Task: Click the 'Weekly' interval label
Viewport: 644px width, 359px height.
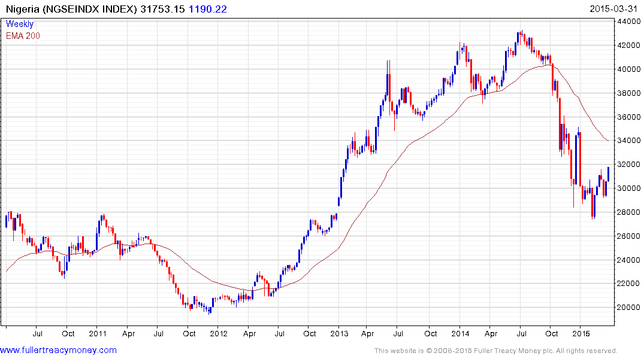Action: [x=20, y=24]
